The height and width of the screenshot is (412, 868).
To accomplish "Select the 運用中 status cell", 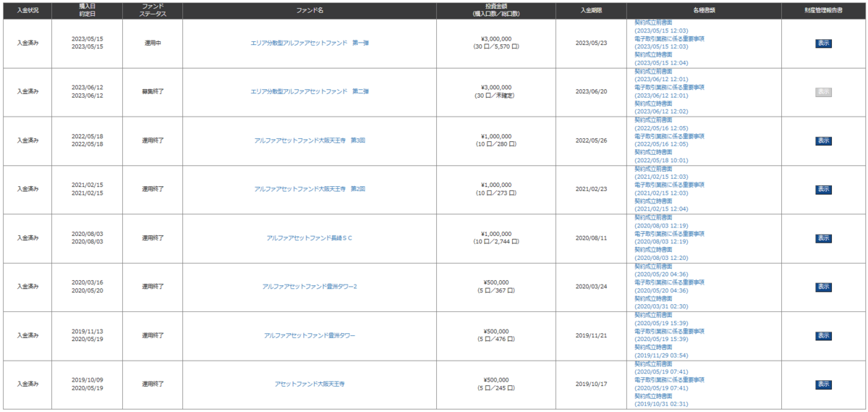I will point(153,43).
